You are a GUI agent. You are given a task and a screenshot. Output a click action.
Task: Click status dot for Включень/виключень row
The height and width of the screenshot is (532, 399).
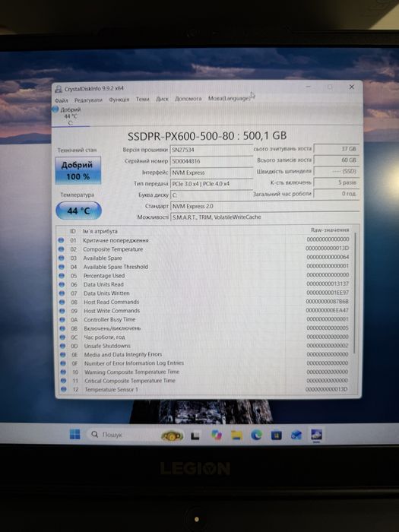(x=62, y=328)
